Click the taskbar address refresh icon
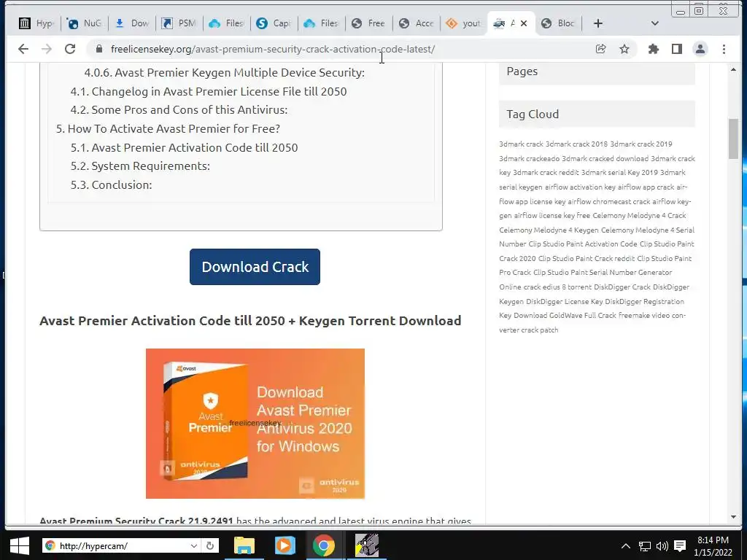Image resolution: width=747 pixels, height=560 pixels. (x=210, y=545)
